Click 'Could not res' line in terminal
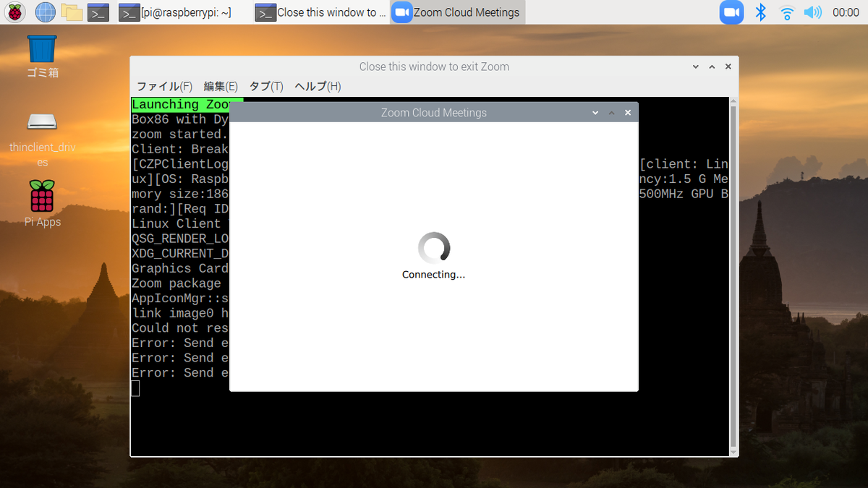 [x=181, y=328]
